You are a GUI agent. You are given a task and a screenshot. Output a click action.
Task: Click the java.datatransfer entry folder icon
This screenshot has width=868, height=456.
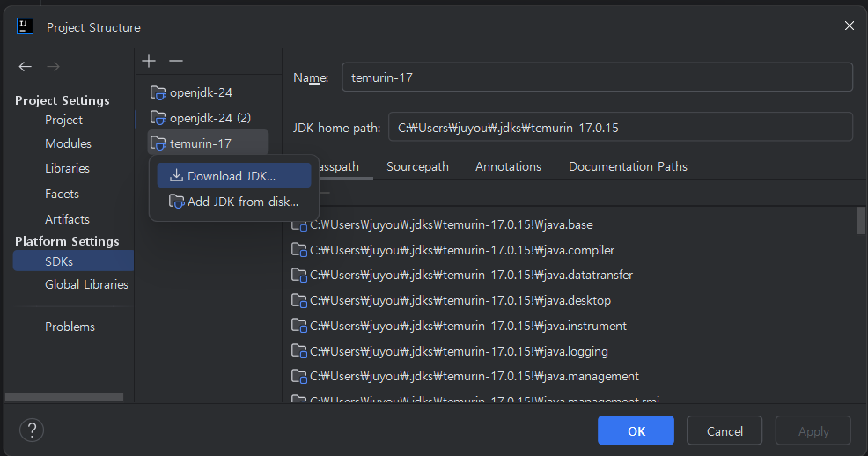point(299,275)
